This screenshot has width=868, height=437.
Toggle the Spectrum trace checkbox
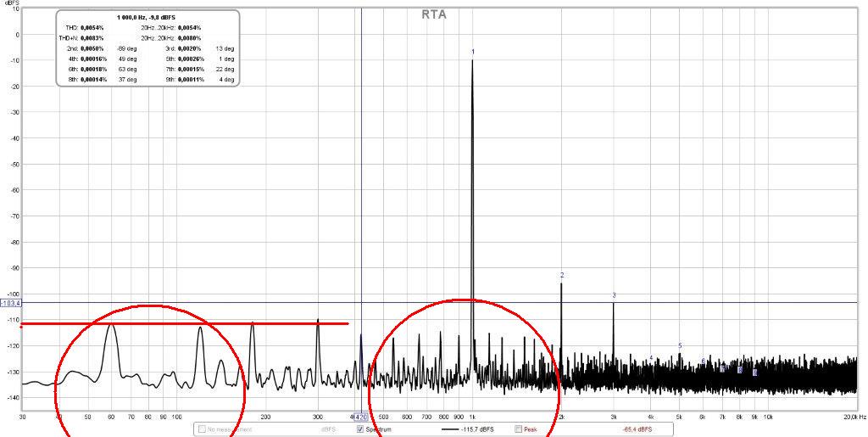pos(360,429)
